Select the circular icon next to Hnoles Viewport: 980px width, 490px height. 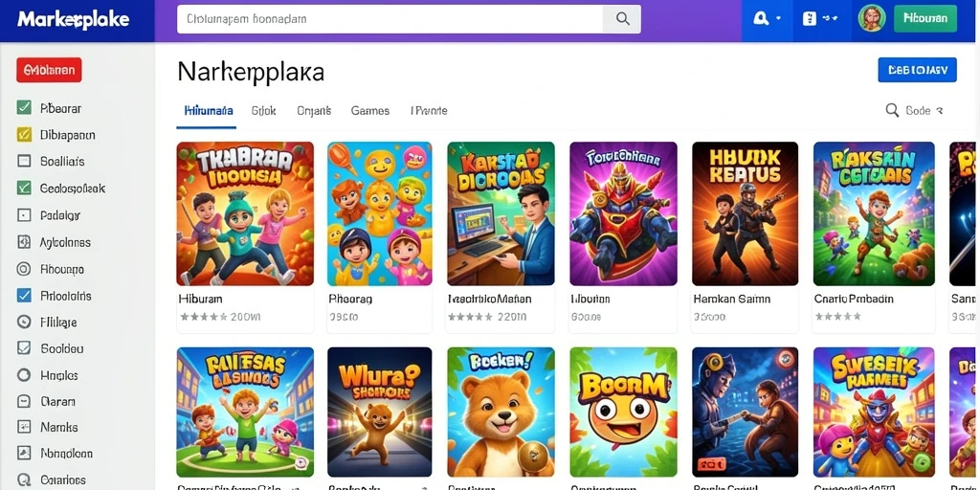click(x=24, y=375)
